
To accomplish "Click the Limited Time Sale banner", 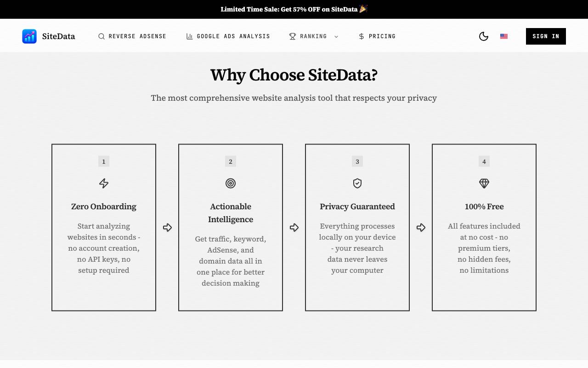I will pos(294,9).
